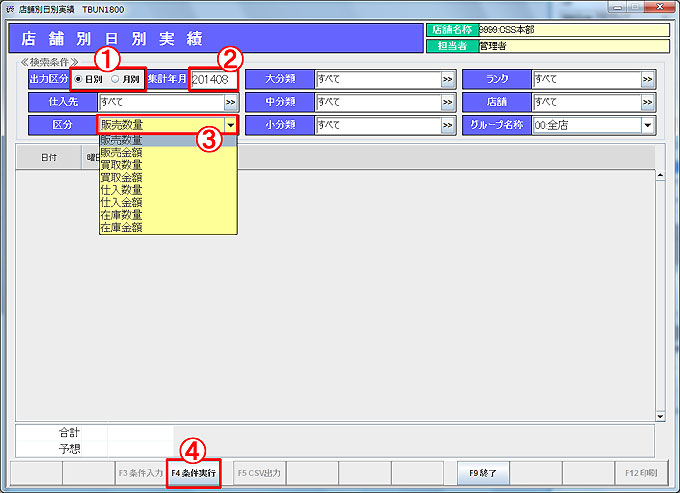Collapse the 区分 dropdown arrow

pyautogui.click(x=230, y=125)
